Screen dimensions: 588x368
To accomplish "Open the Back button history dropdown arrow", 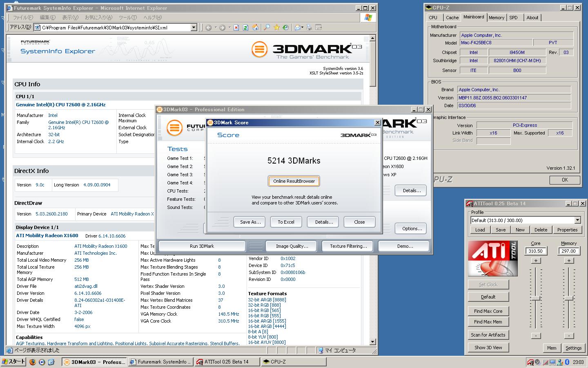I will pyautogui.click(x=215, y=27).
